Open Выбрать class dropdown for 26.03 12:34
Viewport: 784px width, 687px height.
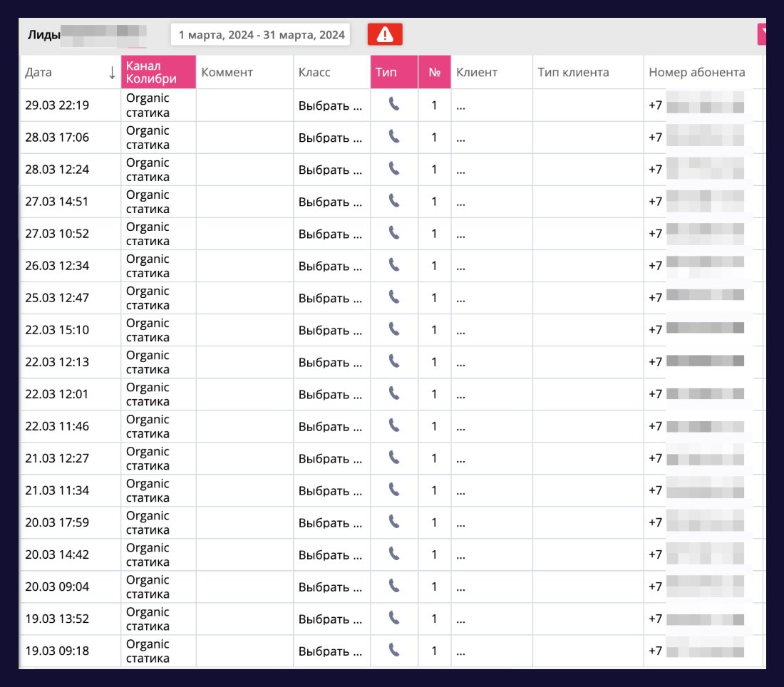[x=330, y=266]
